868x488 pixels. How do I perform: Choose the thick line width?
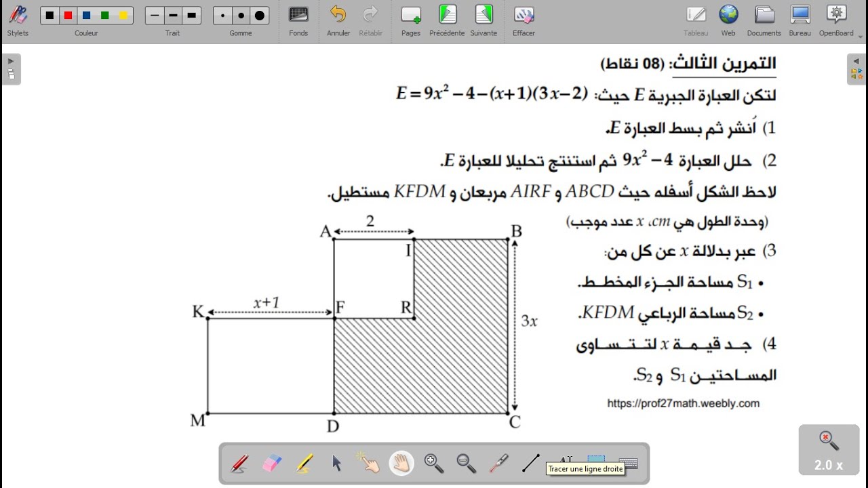tap(191, 16)
